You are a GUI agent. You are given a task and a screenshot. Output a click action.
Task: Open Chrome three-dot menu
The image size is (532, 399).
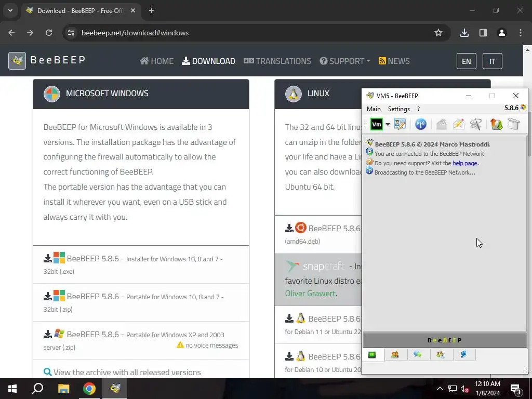[x=521, y=33]
